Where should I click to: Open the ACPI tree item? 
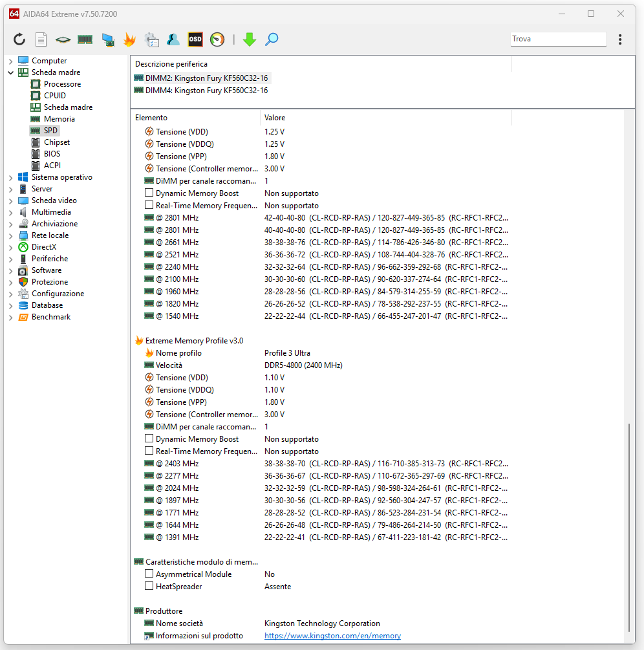52,166
